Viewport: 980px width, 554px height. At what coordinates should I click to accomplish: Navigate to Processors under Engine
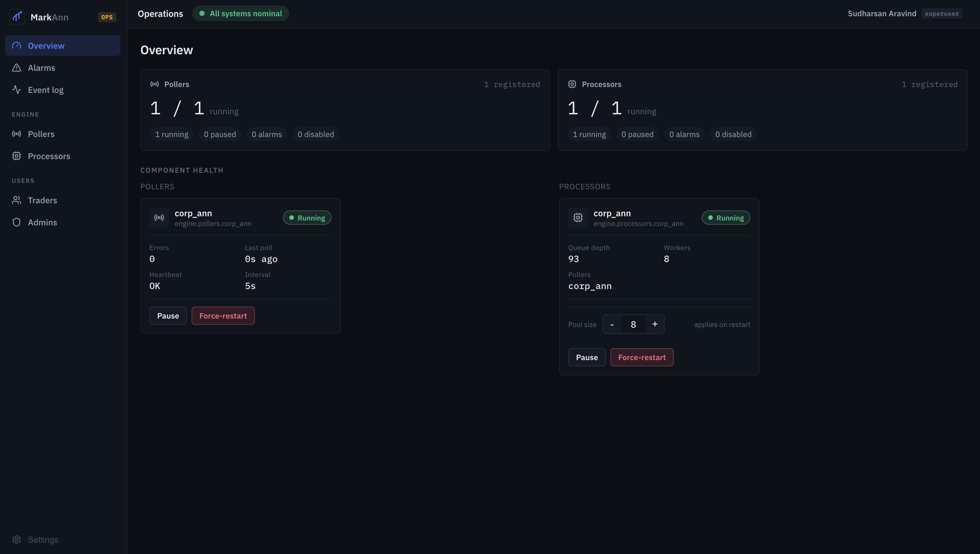(x=63, y=156)
